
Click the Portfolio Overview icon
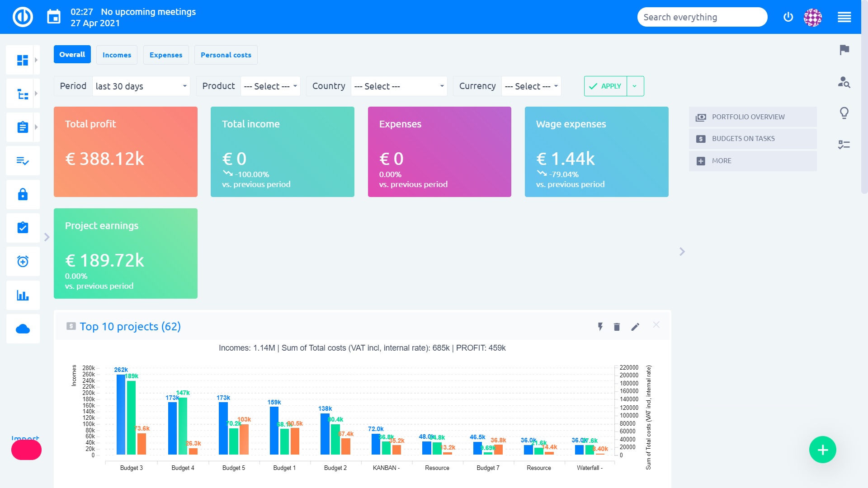click(x=701, y=117)
